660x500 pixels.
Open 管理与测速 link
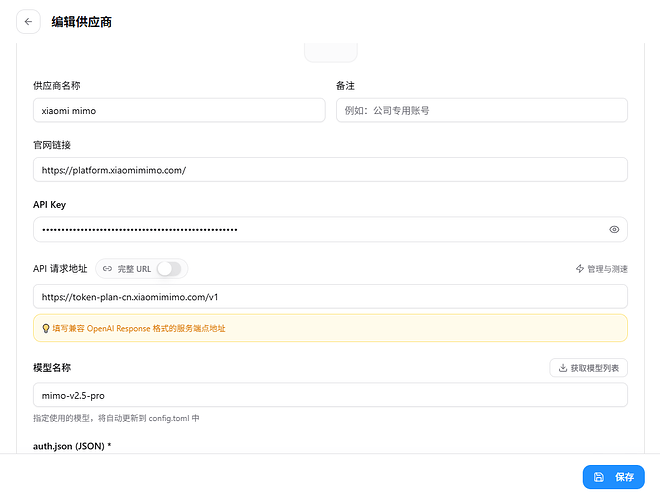(601, 269)
